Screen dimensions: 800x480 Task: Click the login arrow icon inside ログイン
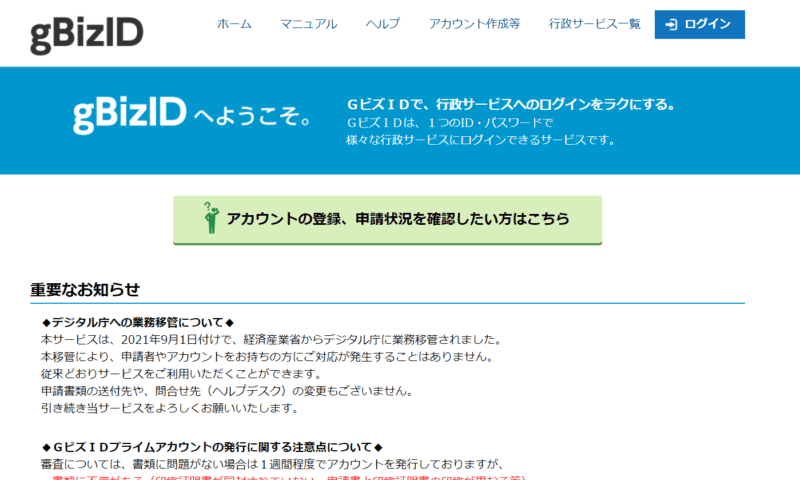point(671,24)
